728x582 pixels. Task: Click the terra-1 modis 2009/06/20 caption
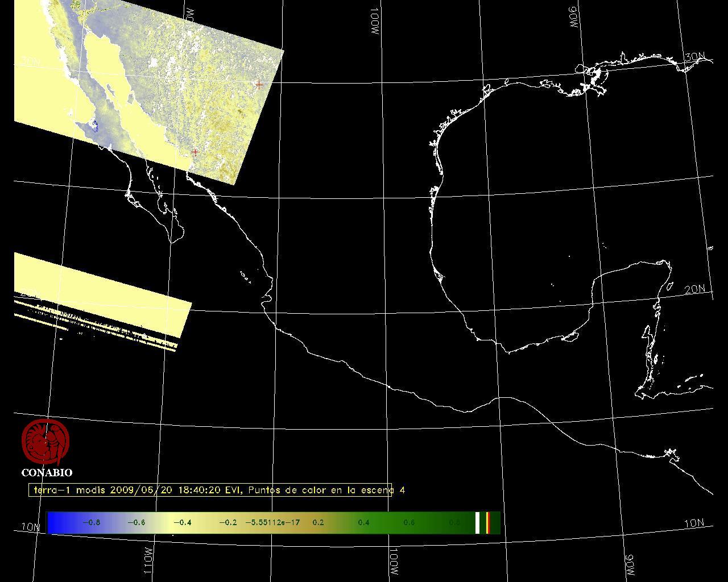[x=219, y=490]
